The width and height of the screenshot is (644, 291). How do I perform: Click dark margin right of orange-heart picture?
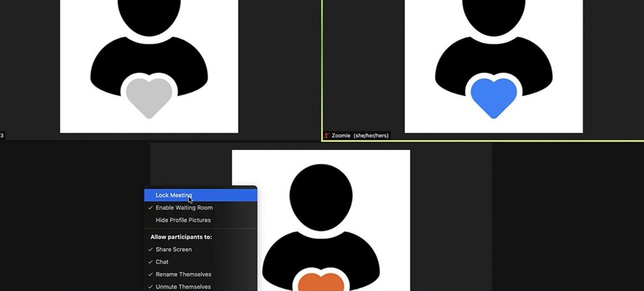point(450,216)
